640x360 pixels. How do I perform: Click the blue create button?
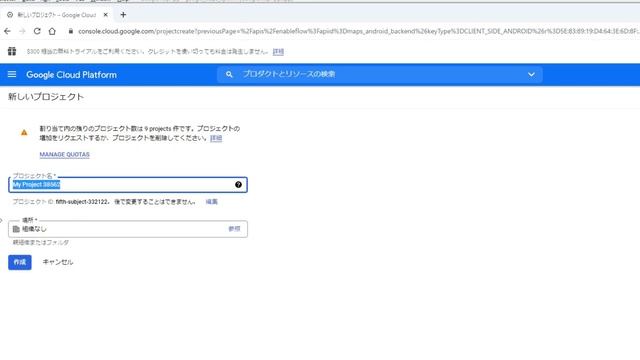(20, 262)
